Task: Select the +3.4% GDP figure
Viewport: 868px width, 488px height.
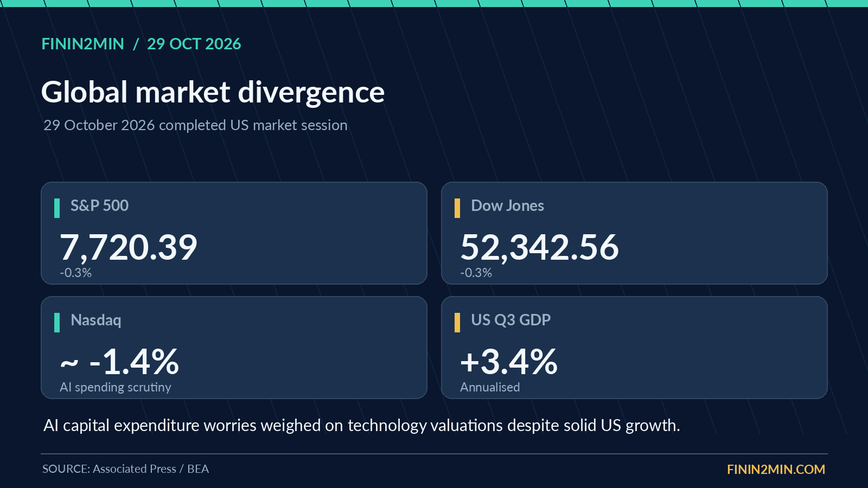Action: click(509, 362)
